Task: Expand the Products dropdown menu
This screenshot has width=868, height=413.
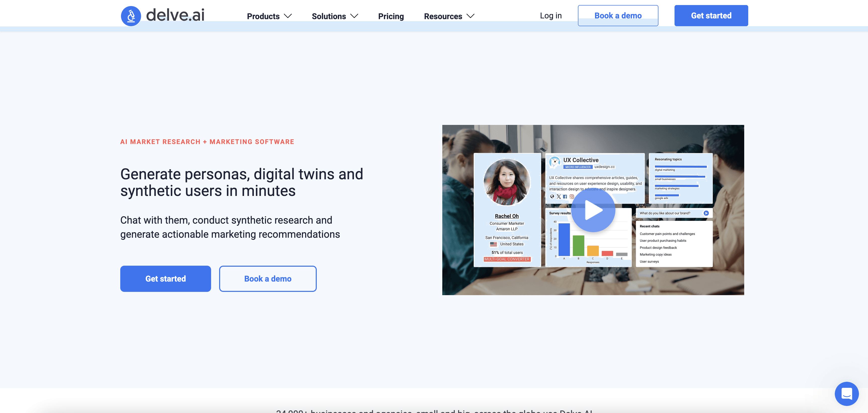Action: (x=269, y=16)
